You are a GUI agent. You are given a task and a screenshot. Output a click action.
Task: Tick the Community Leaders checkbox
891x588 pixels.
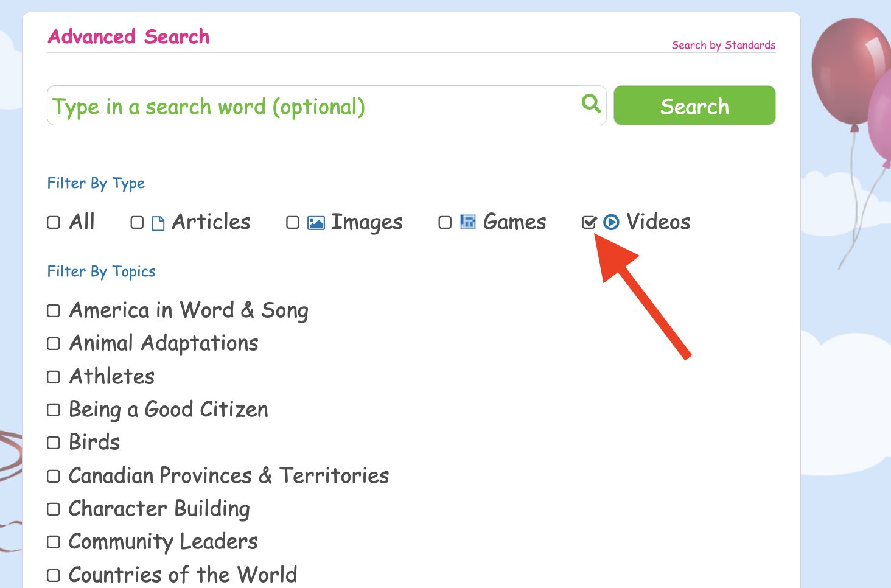54,542
